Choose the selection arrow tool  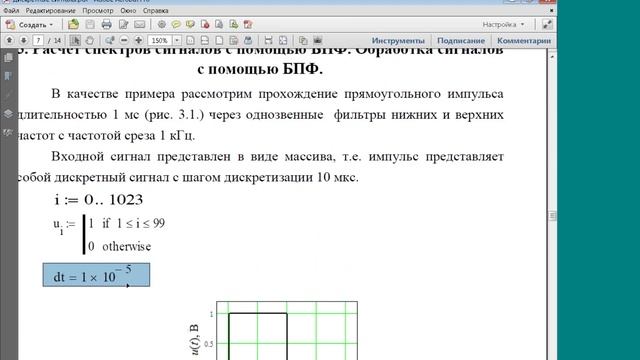coord(75,40)
